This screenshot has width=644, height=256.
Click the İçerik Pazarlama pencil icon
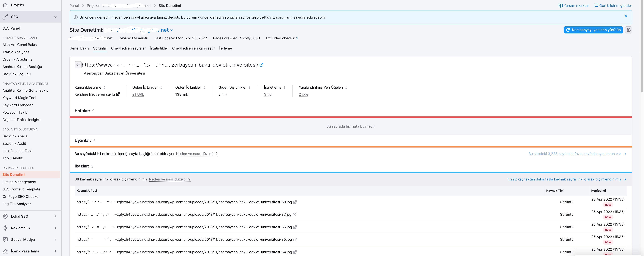tap(5, 251)
